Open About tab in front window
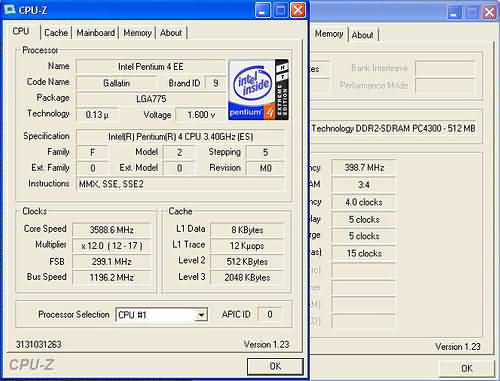 tap(171, 33)
